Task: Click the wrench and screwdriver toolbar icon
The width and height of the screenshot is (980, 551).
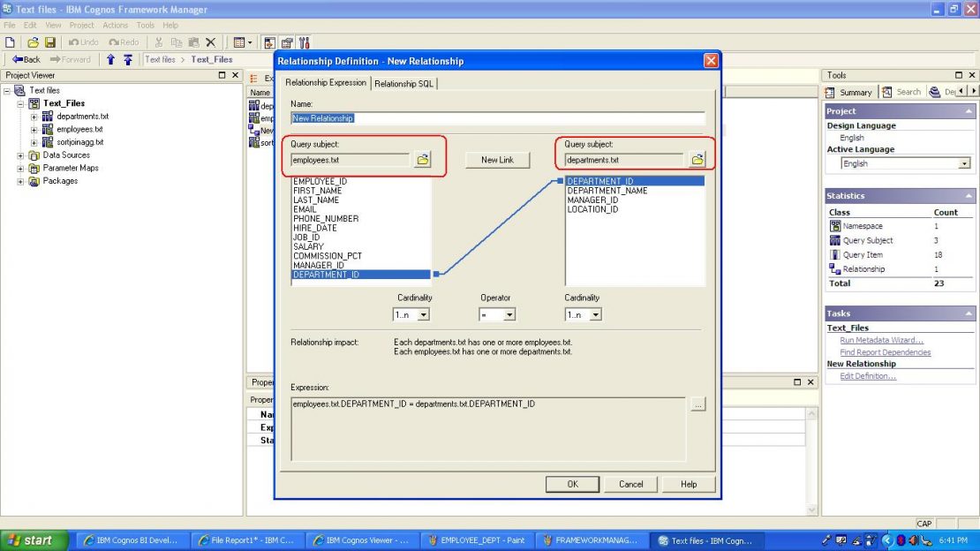Action: pos(305,42)
